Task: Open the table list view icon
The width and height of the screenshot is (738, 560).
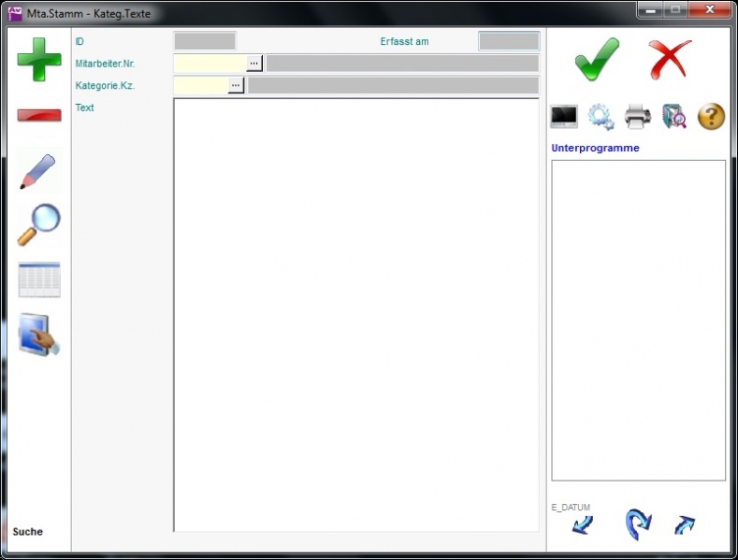Action: pos(38,280)
